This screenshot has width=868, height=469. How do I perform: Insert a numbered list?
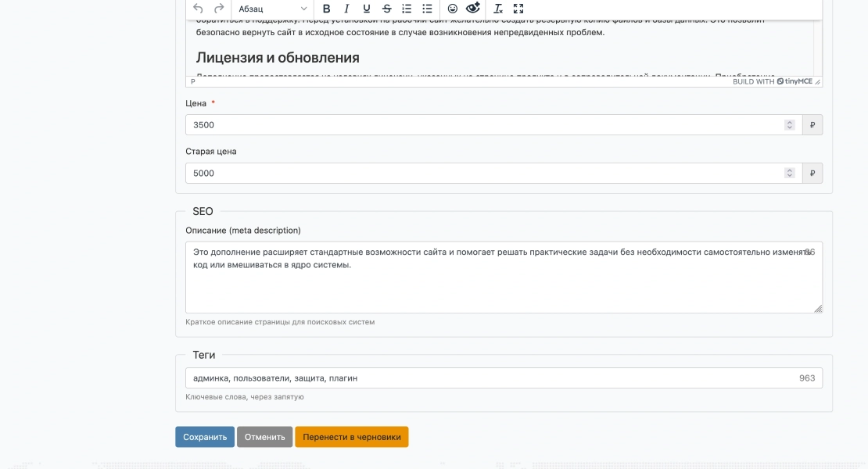[x=407, y=9]
